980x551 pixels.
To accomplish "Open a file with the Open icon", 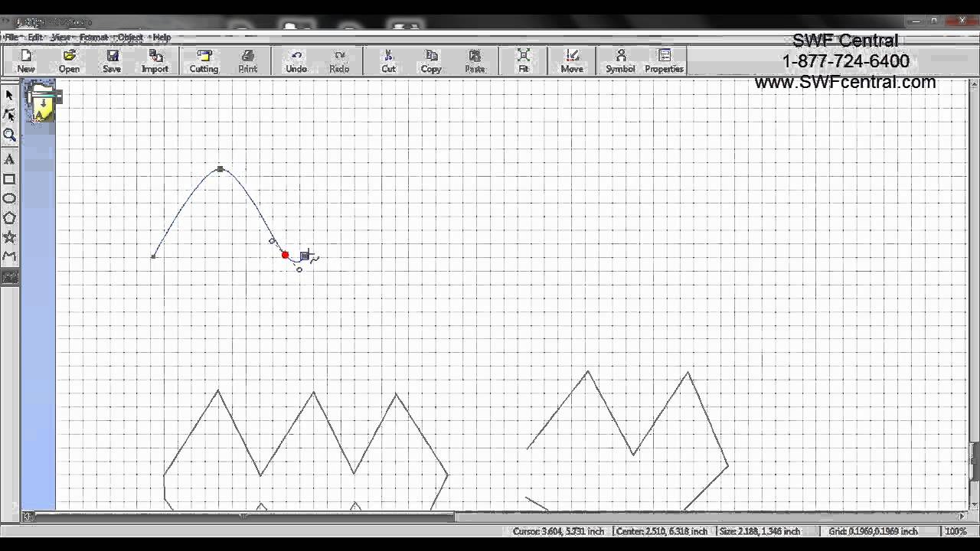I will [x=69, y=61].
